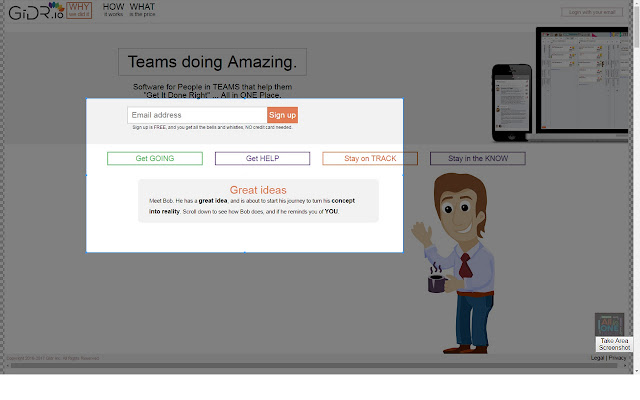640x400 pixels.
Task: Click the horizontal scrollbar at bottom
Action: click(x=314, y=366)
